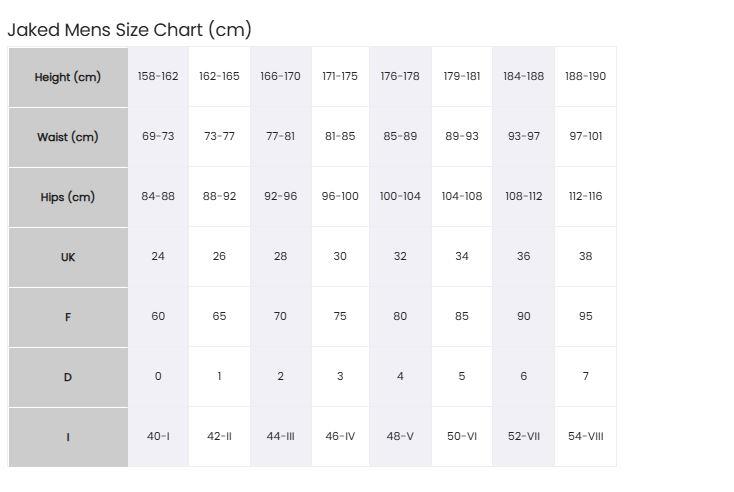This screenshot has width=734, height=492.
Task: Click the Italian size 54-VIII cell
Action: 586,436
